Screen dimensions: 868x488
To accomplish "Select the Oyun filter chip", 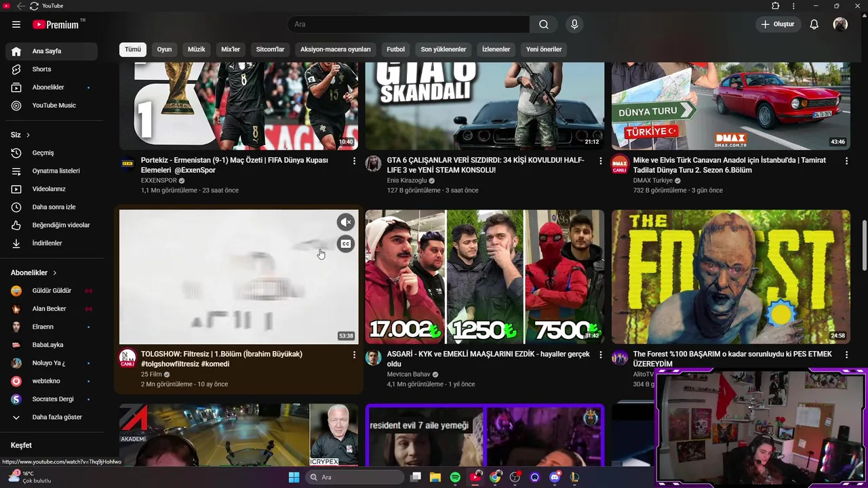I will point(164,49).
